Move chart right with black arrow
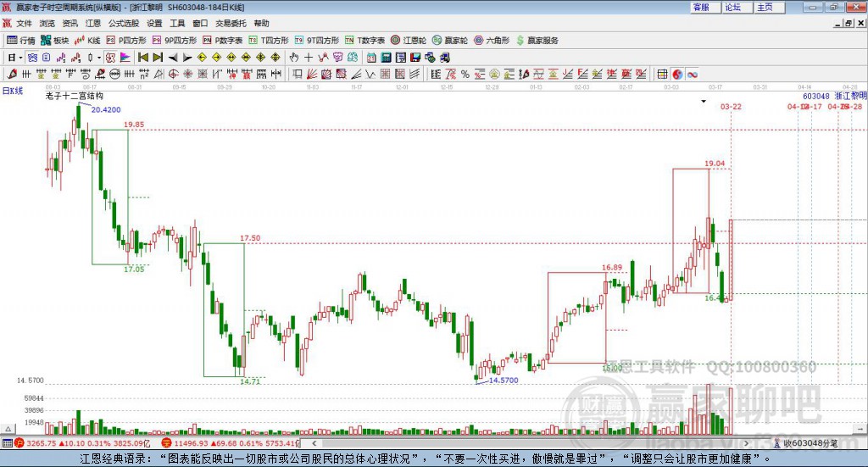Screen dimensions: 868x467 click(187, 58)
